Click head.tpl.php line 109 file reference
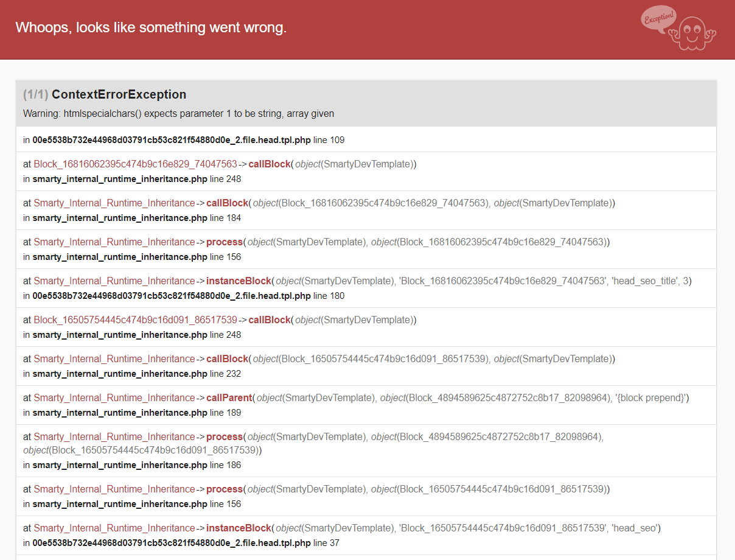Viewport: 735px width, 560px height. click(189, 140)
